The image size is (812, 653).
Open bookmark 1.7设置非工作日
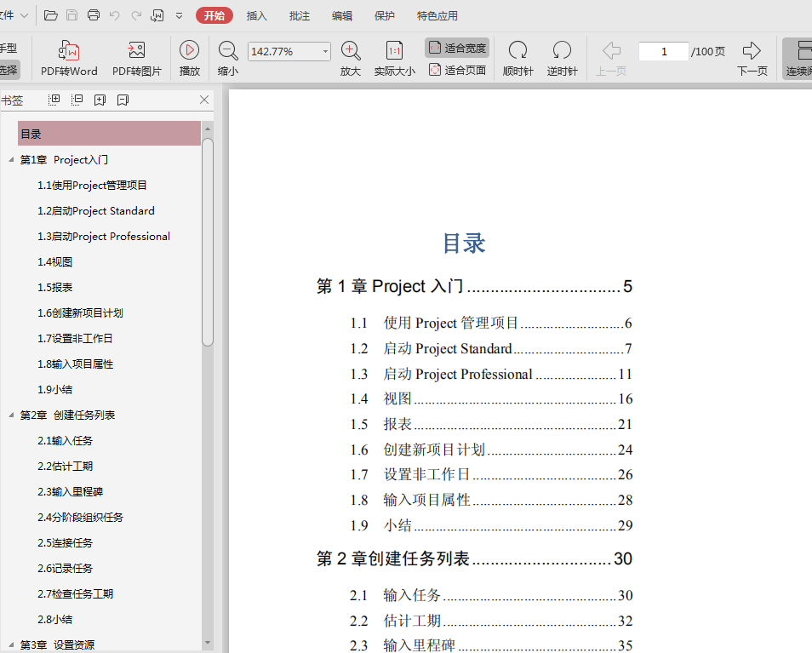[x=75, y=338]
